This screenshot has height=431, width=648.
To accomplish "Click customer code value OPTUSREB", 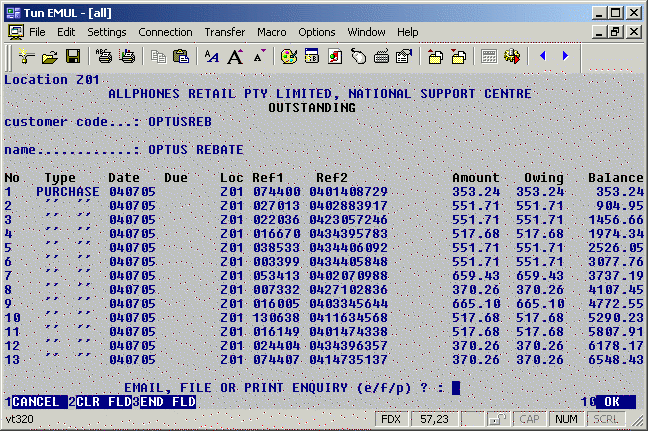I will click(x=180, y=122).
